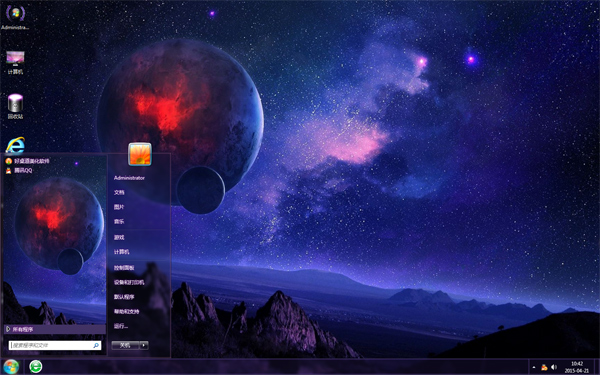This screenshot has width=600, height=375.
Task: Open 设备和打印机 menu entry
Action: 129,282
